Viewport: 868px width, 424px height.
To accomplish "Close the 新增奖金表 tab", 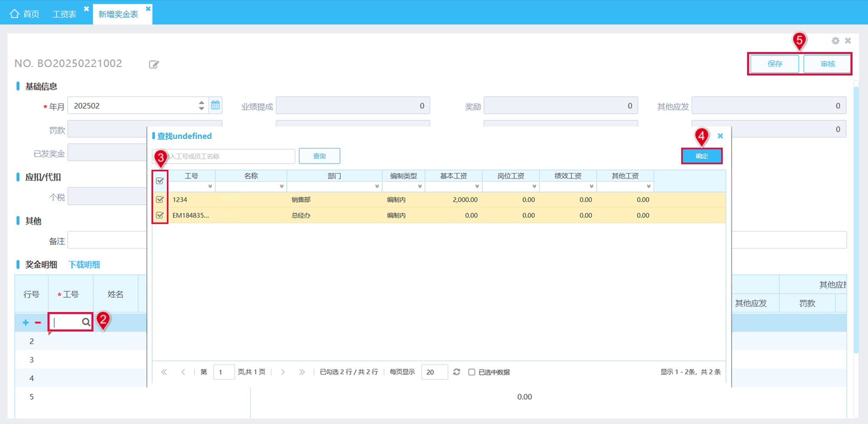I will [148, 8].
